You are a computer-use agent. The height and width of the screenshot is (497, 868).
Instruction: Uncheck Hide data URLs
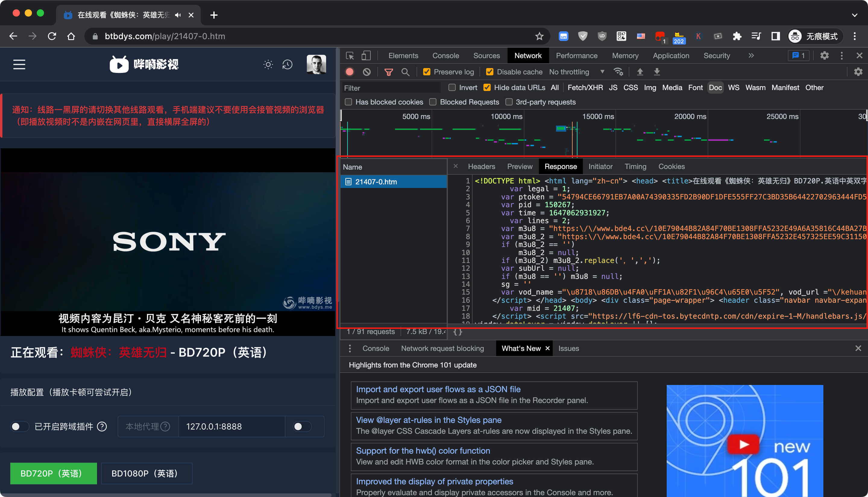487,88
